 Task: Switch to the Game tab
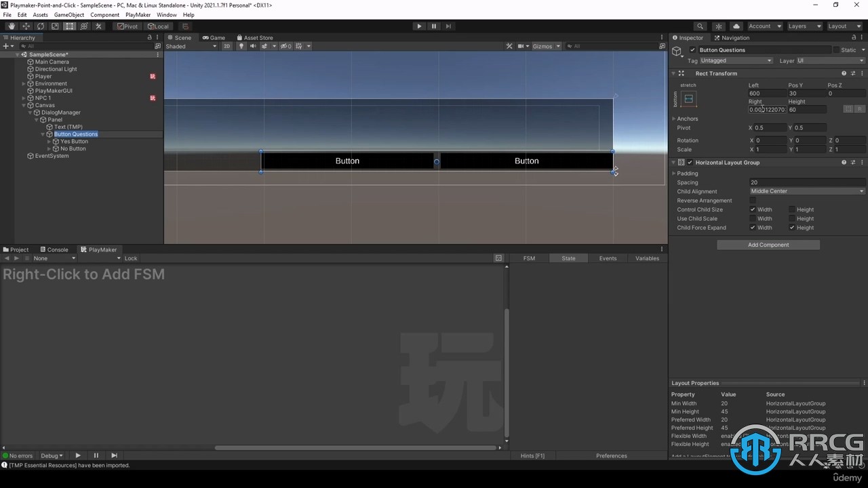tap(214, 38)
